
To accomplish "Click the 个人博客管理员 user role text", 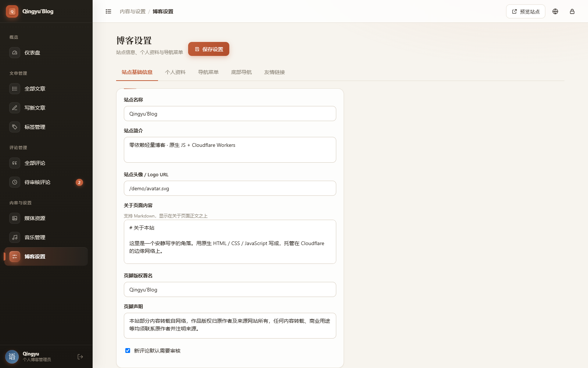I will point(37,360).
